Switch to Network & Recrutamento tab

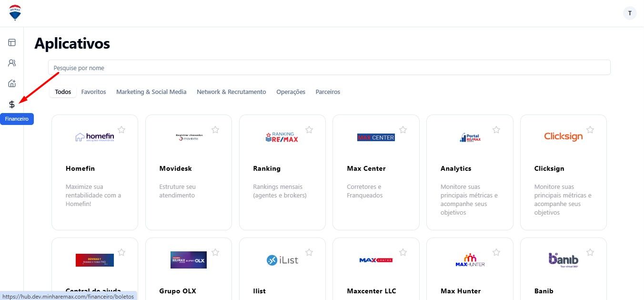[x=231, y=92]
